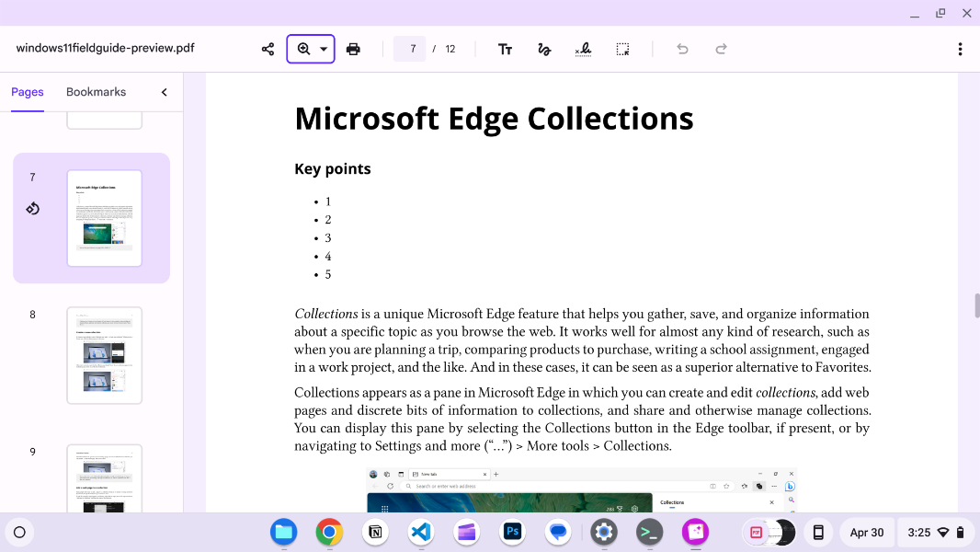Image resolution: width=980 pixels, height=552 pixels.
Task: Click the undo arrow
Action: [x=682, y=49]
